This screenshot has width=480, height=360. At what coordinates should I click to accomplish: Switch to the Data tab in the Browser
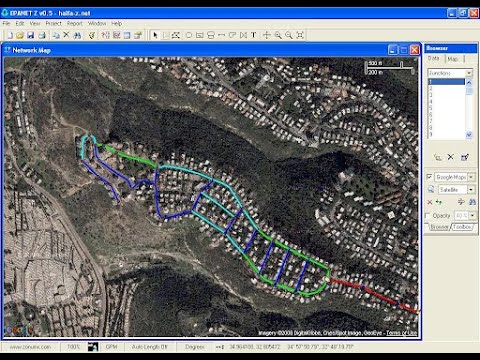click(433, 58)
